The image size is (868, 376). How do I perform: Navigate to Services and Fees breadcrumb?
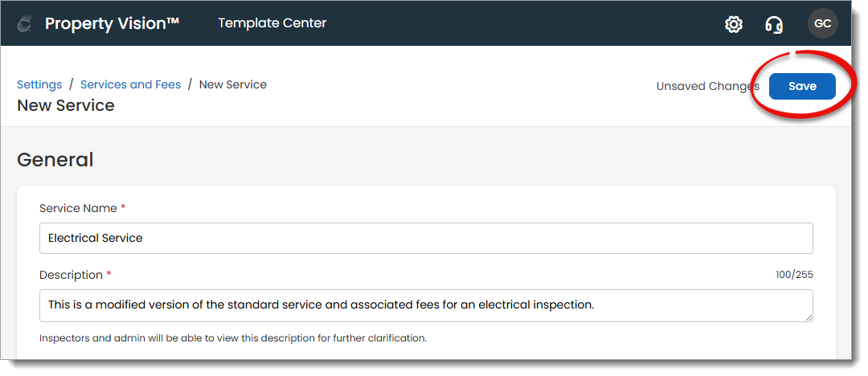[x=130, y=84]
